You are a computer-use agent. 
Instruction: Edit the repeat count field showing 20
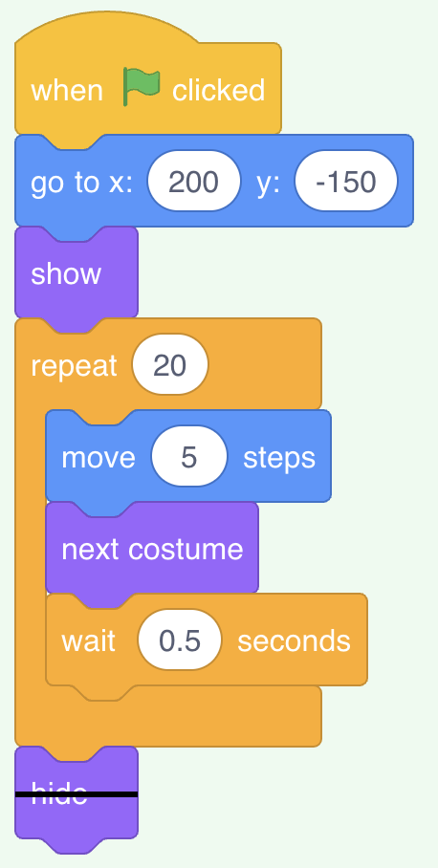coord(170,365)
